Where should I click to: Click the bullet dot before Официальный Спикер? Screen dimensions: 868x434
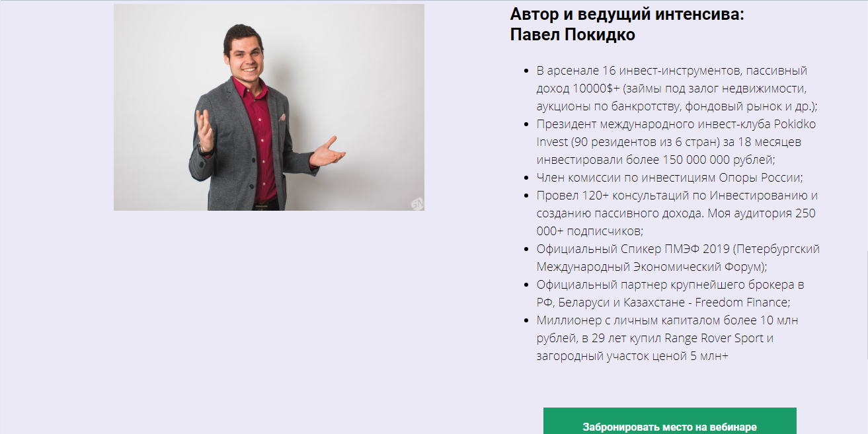click(x=526, y=249)
